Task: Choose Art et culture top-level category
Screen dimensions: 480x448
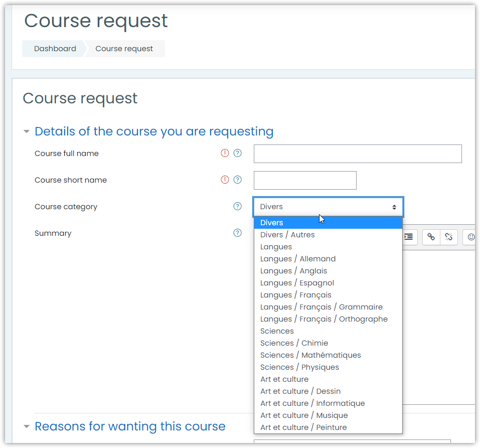Action: click(x=328, y=379)
